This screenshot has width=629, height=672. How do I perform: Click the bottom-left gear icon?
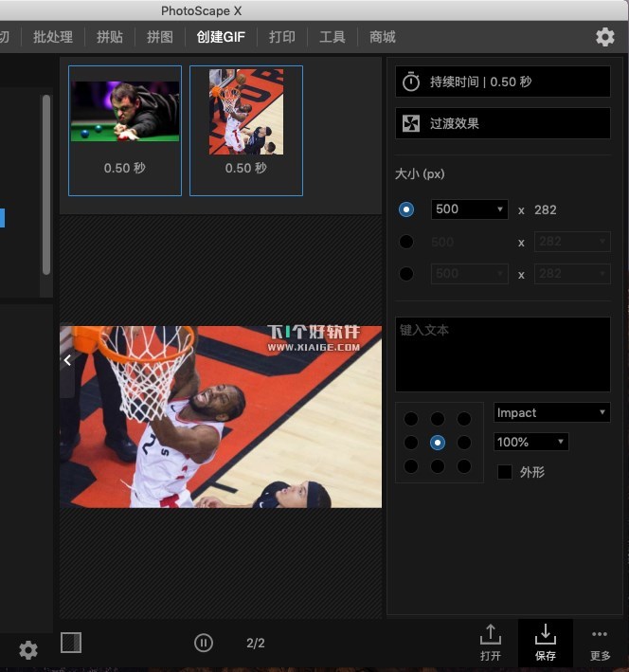tap(28, 650)
